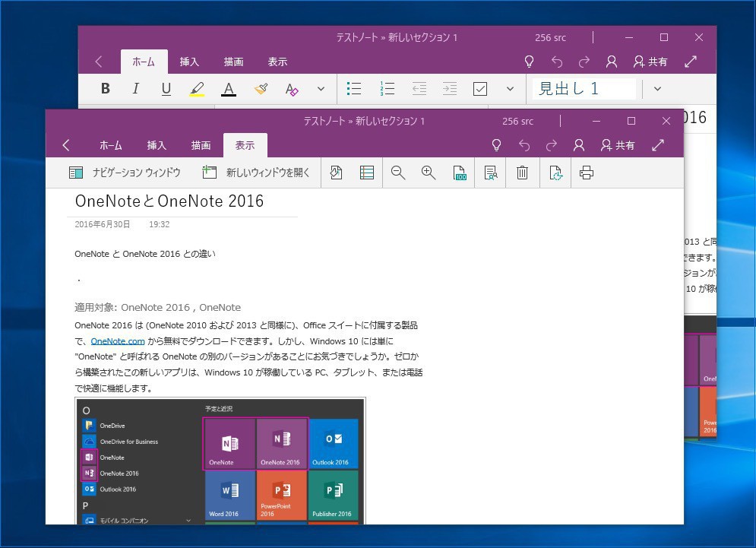Click the 新しいウィンドウを開く button
The width and height of the screenshot is (756, 548).
click(x=257, y=173)
